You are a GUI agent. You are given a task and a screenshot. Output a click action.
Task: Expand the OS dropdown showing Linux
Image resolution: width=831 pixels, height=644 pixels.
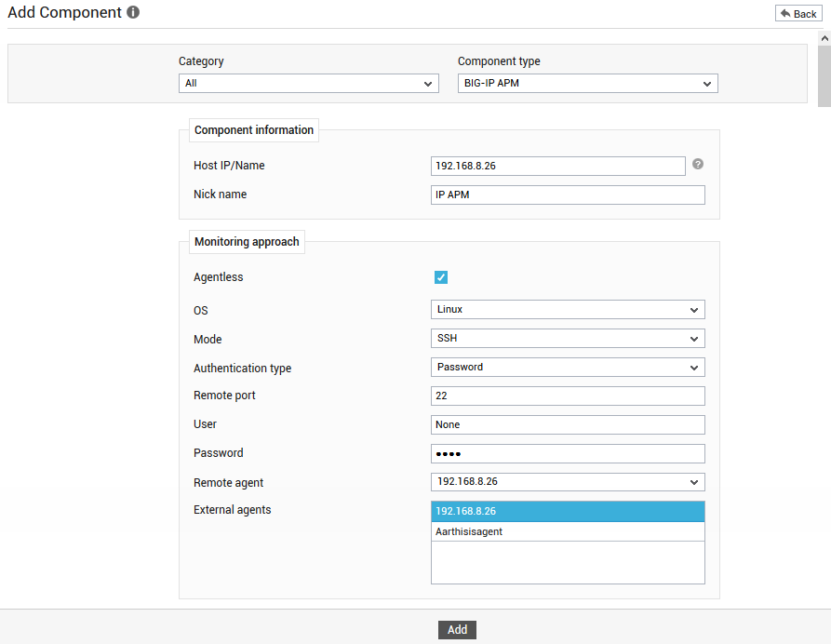click(568, 310)
